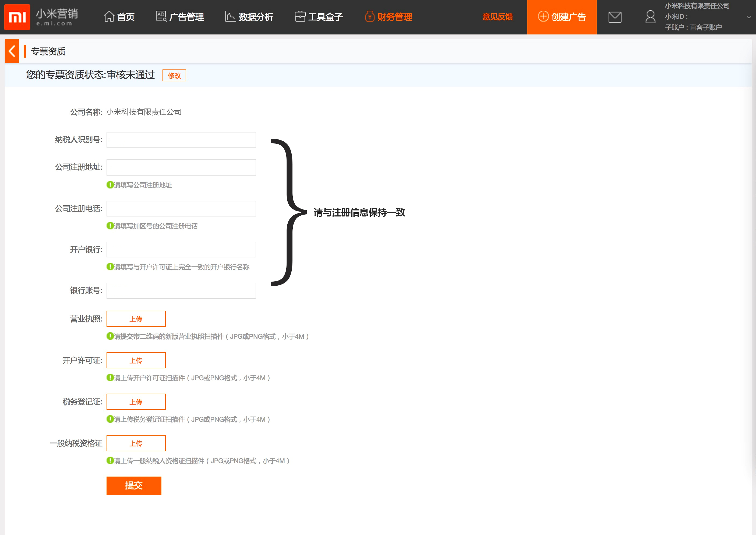Click the user profile avatar icon

click(x=650, y=17)
